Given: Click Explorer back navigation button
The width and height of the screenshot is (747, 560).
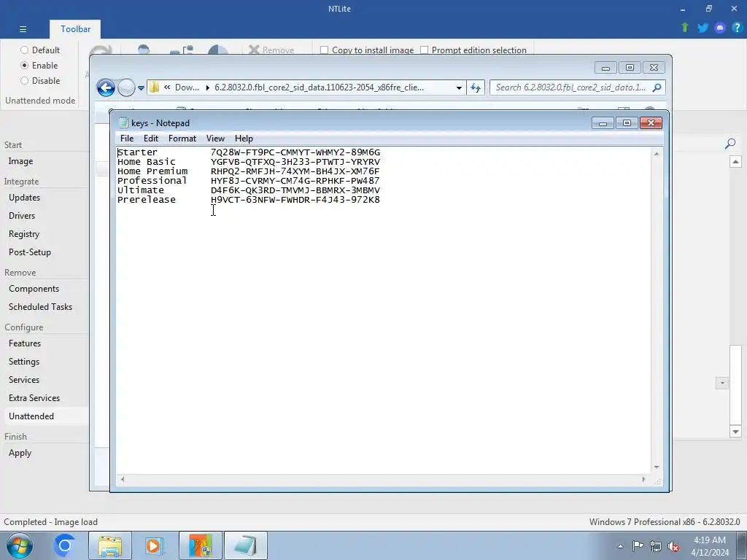Looking at the screenshot, I should [106, 87].
